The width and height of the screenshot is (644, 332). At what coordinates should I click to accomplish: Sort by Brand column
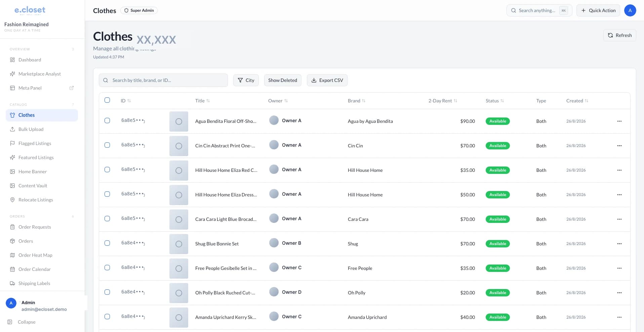point(357,101)
